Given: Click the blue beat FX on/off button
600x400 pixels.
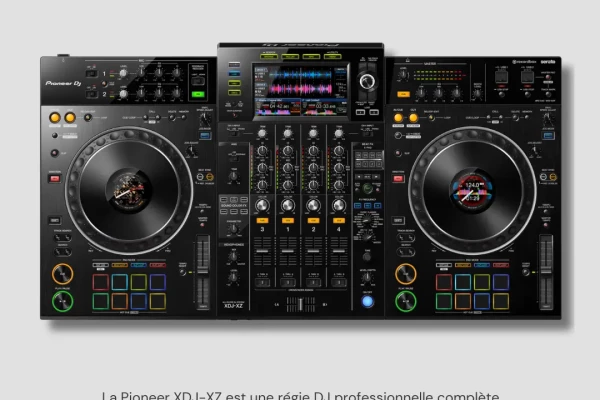Looking at the screenshot, I should coord(367,301).
